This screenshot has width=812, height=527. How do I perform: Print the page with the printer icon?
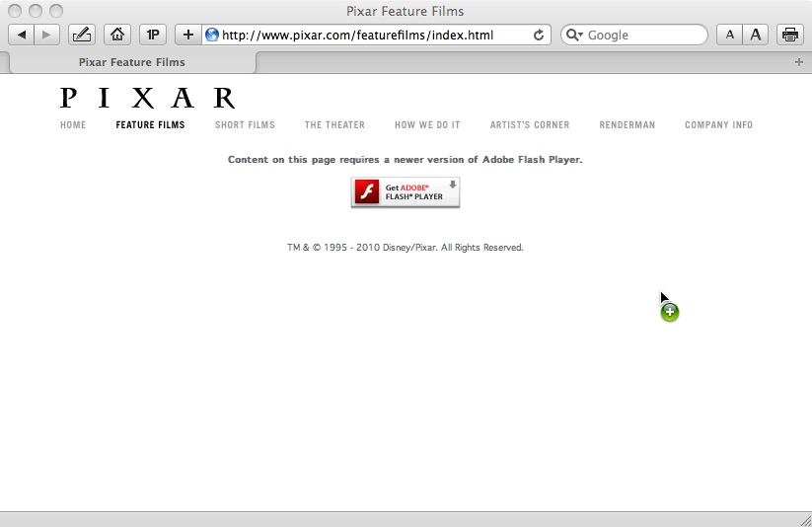[790, 35]
